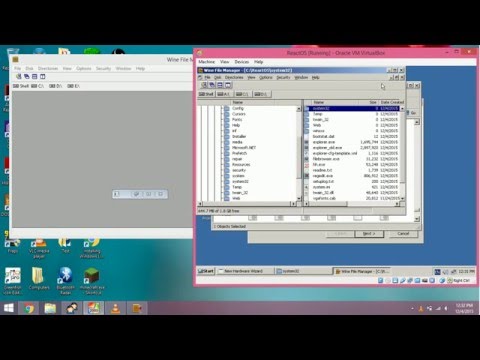Click Next button in hardware wizard
Image resolution: width=480 pixels, height=360 pixels.
pyautogui.click(x=369, y=234)
